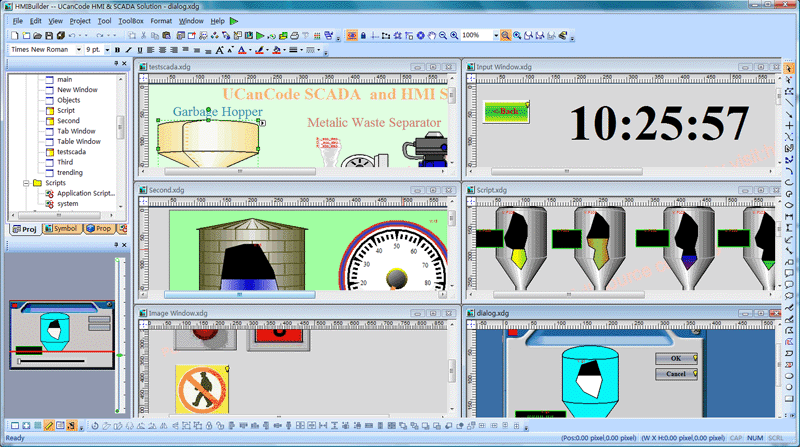Select the Hand pan tool
This screenshot has height=447, width=800.
pos(432,35)
